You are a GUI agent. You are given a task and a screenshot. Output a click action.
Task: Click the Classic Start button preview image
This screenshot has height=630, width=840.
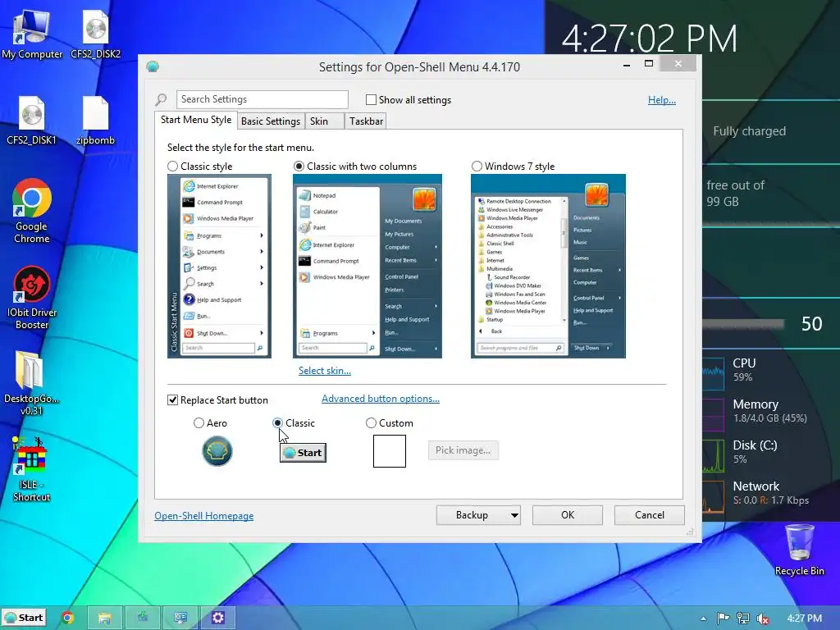303,453
